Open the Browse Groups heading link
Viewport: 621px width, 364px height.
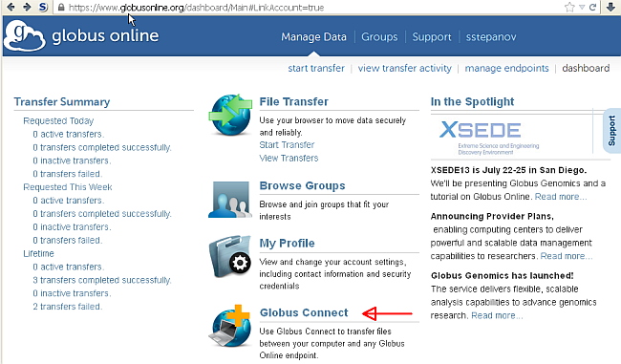pos(302,185)
